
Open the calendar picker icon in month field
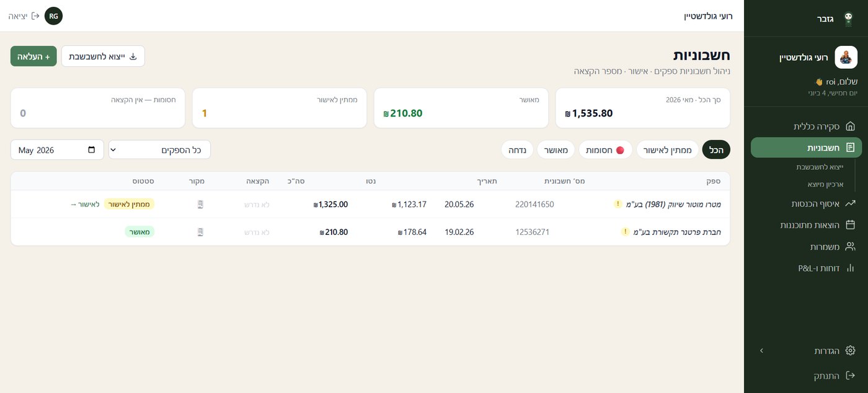92,149
